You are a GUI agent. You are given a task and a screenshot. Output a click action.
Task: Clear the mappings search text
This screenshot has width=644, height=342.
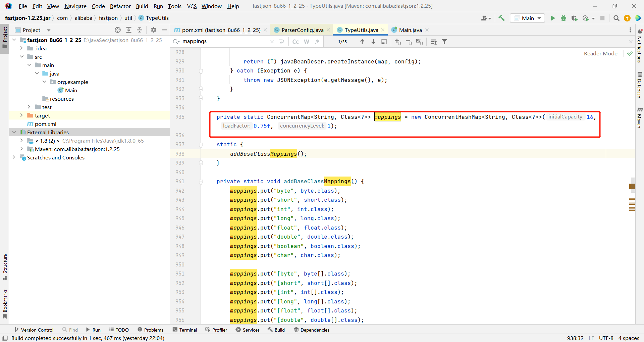272,42
